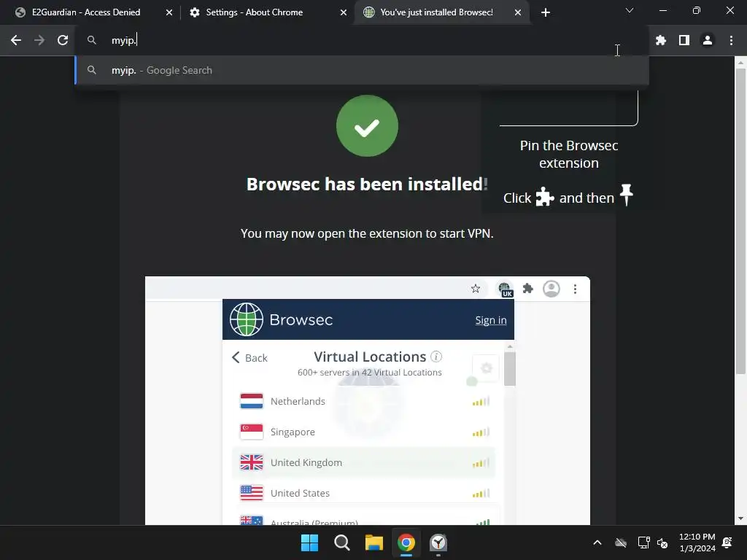Click the United States flag icon
The image size is (747, 560).
tap(252, 493)
